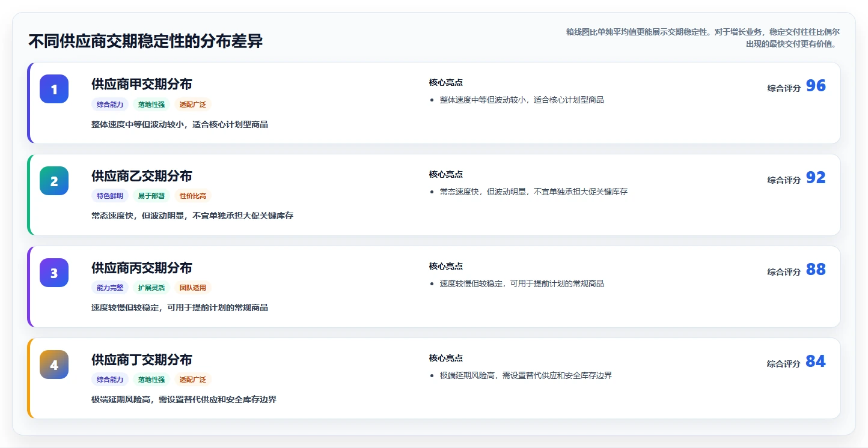Image resolution: width=868 pixels, height=448 pixels.
Task: Click the score value 84
Action: click(816, 362)
